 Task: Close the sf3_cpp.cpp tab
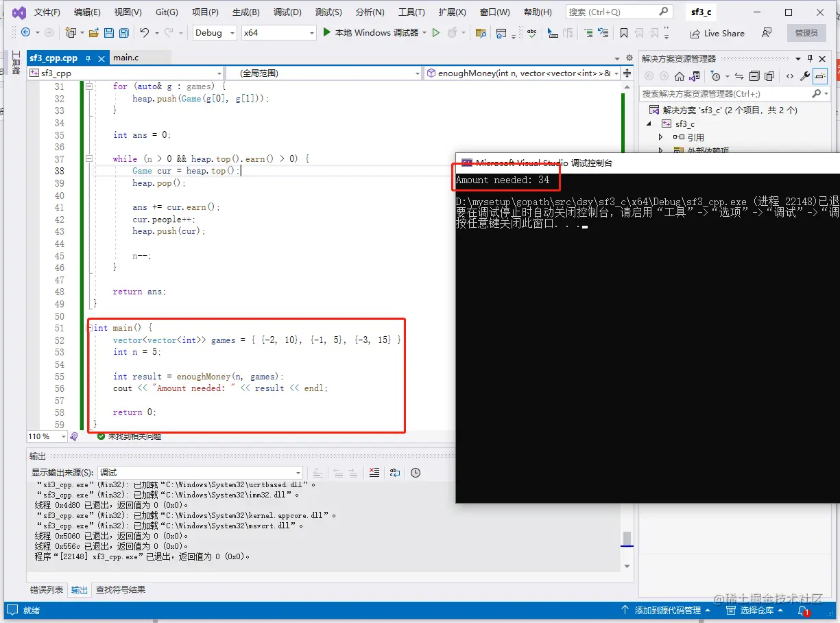pyautogui.click(x=100, y=58)
